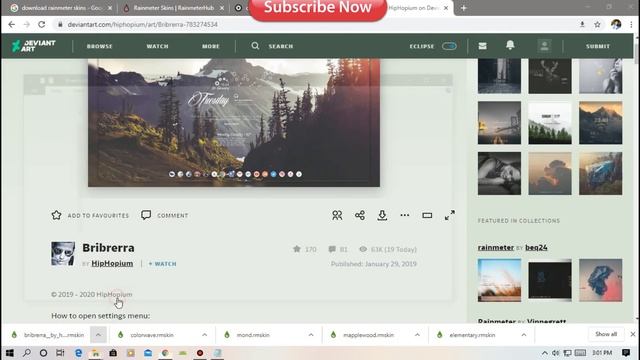The image size is (640, 360).
Task: Open the Watch menu
Action: click(x=158, y=46)
